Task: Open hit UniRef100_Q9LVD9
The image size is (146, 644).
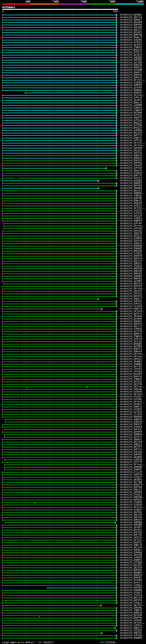Action: (131, 27)
